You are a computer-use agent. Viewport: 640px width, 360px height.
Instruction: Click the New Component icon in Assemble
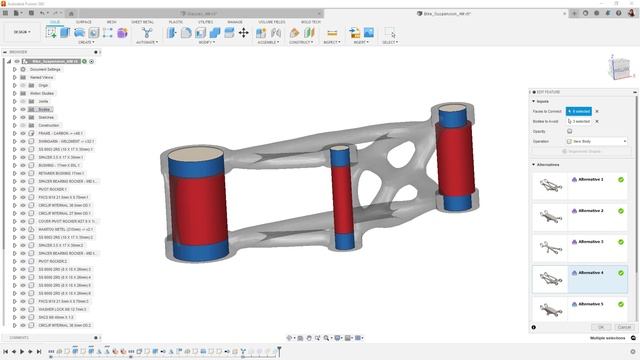[261, 33]
